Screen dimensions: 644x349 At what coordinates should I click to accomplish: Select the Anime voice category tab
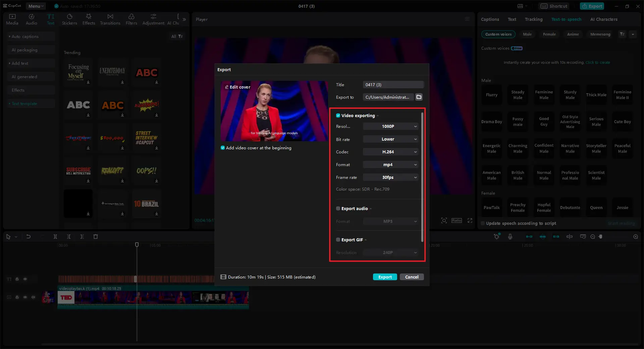tap(573, 34)
